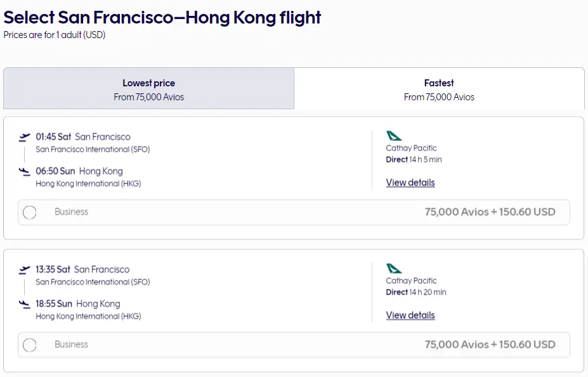
Task: Click the 75,000 Avios price on the 01:45 flight
Action: 490,212
